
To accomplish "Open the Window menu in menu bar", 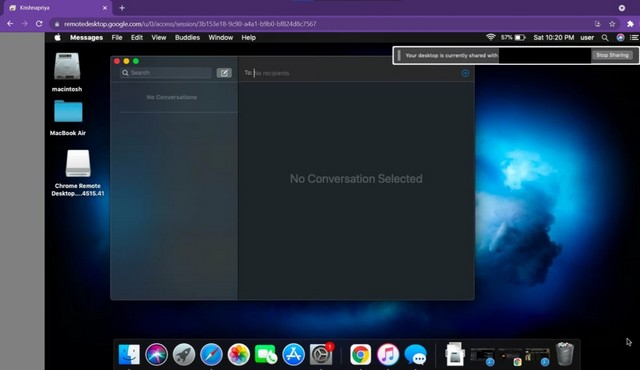I will click(x=220, y=38).
